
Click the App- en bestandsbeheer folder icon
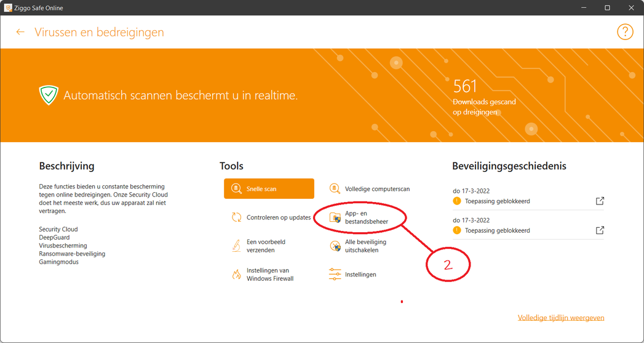pos(335,217)
